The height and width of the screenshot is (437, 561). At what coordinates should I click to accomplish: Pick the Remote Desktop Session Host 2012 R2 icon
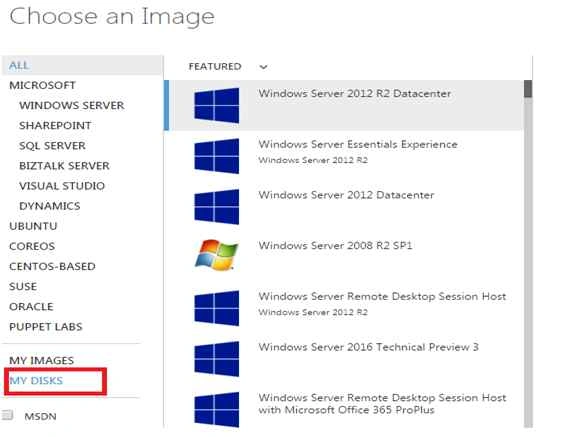click(x=217, y=308)
